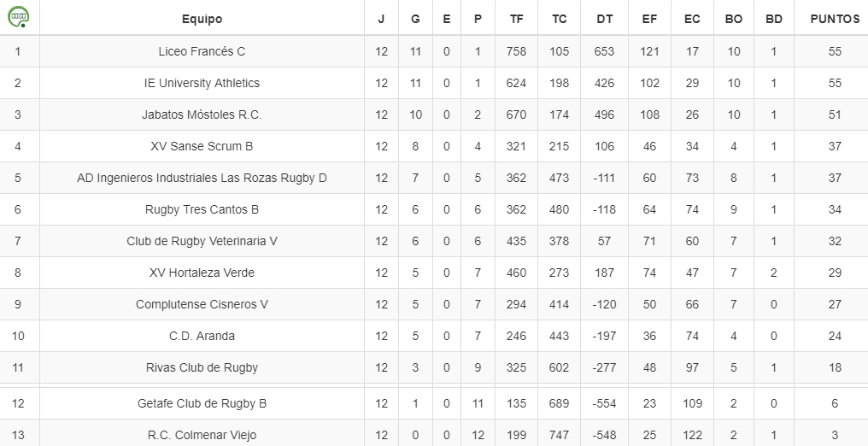Click the Equipo column header
Screen dimensions: 868x446
point(202,19)
